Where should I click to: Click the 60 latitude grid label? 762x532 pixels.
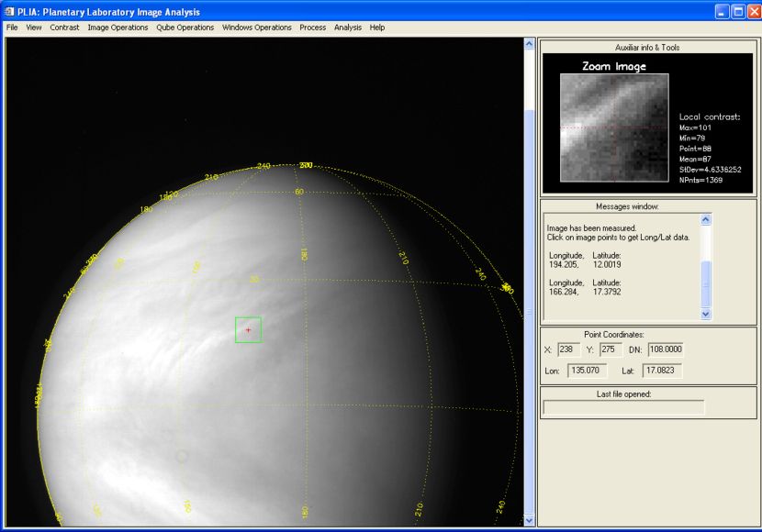click(299, 192)
